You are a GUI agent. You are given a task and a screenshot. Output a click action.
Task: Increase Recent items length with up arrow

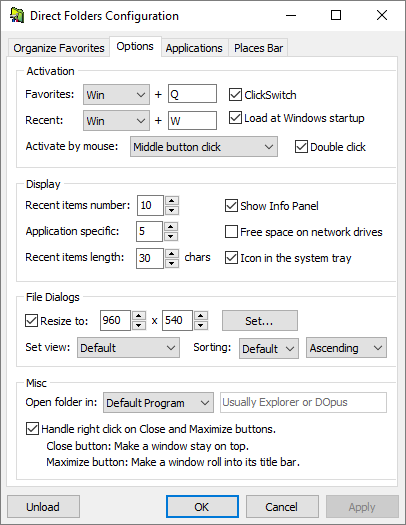pyautogui.click(x=172, y=253)
